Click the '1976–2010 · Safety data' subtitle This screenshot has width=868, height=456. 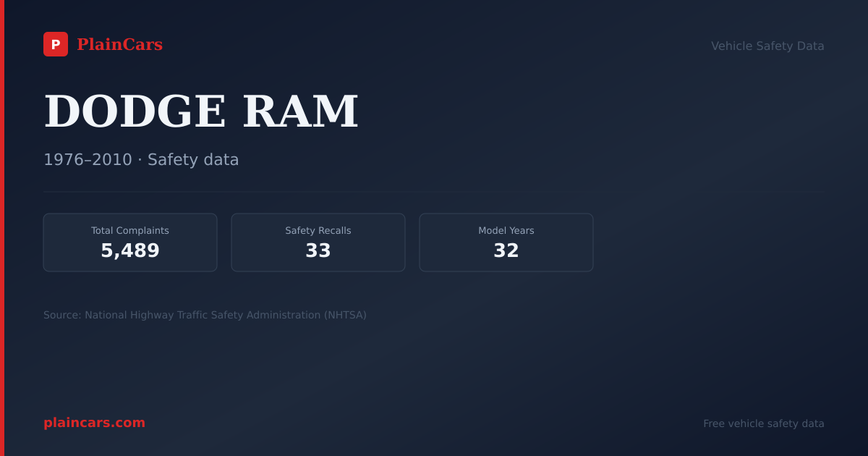141,160
